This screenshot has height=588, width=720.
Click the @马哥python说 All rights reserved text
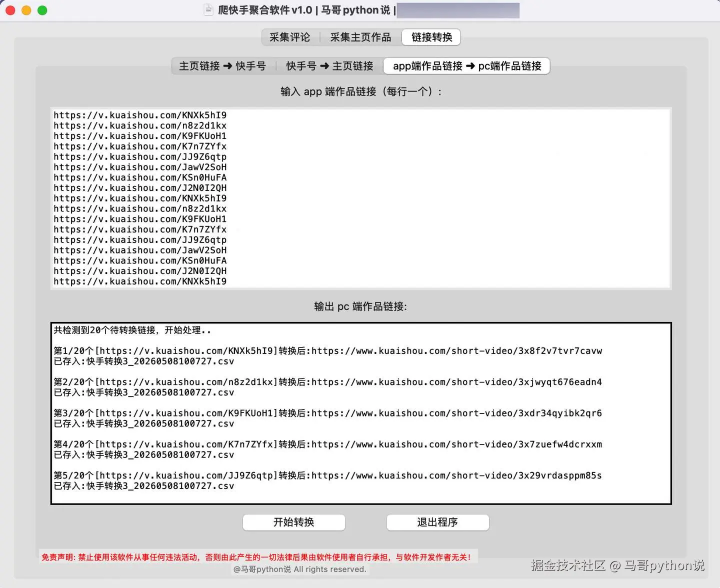[299, 569]
